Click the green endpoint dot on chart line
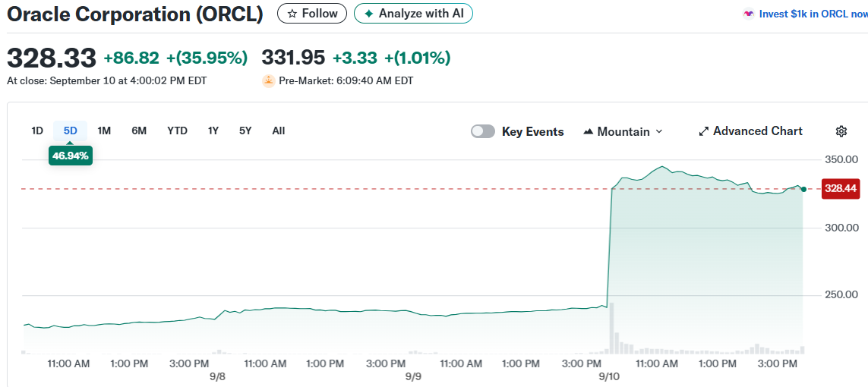 [x=803, y=189]
